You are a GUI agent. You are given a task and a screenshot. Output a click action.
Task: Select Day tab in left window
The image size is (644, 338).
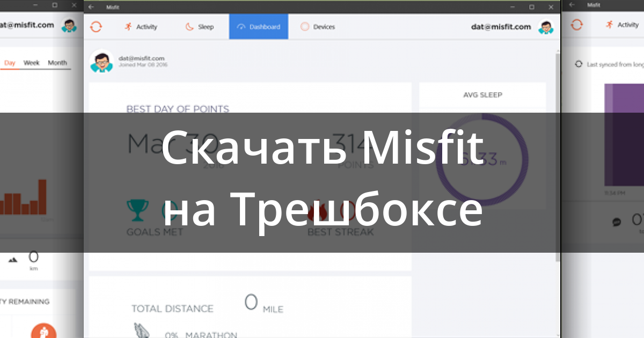click(10, 63)
